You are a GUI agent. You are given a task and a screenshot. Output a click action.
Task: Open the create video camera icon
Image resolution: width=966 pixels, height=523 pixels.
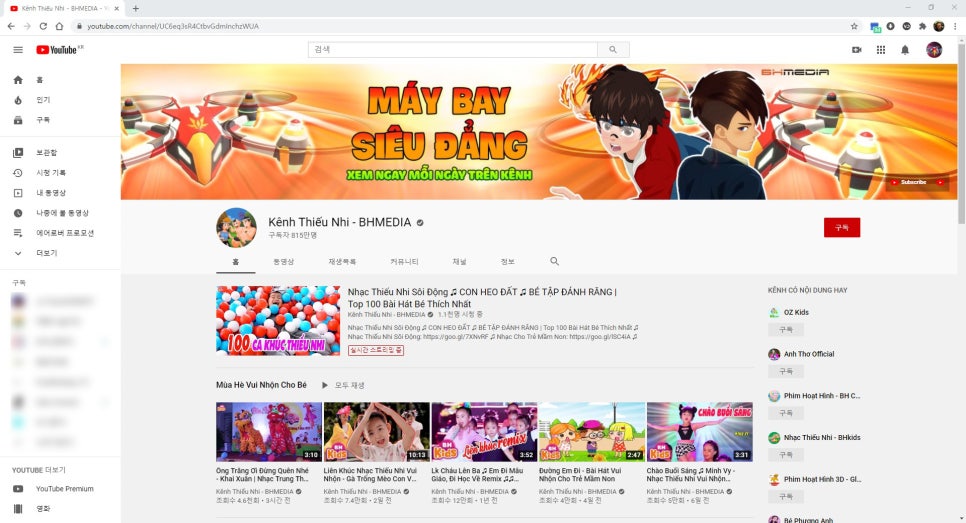tap(856, 50)
